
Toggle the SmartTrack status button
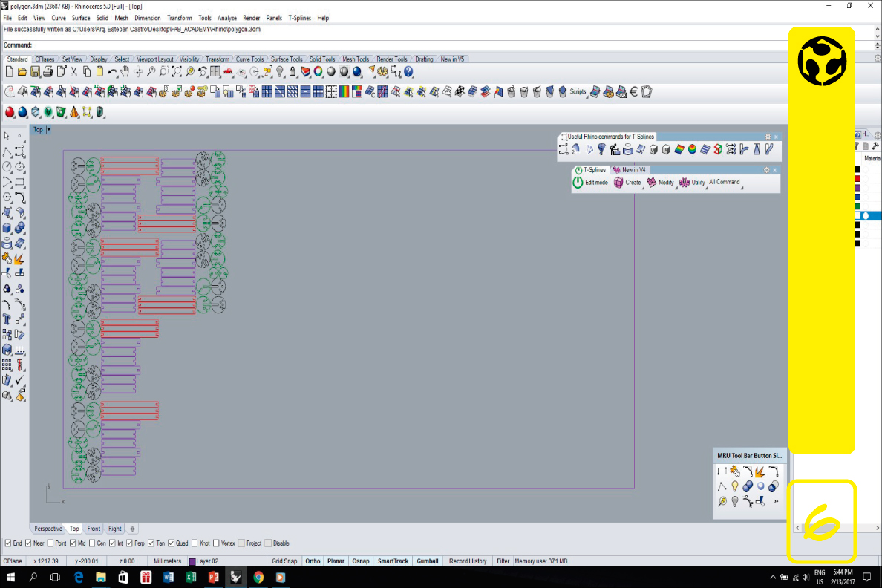tap(393, 561)
